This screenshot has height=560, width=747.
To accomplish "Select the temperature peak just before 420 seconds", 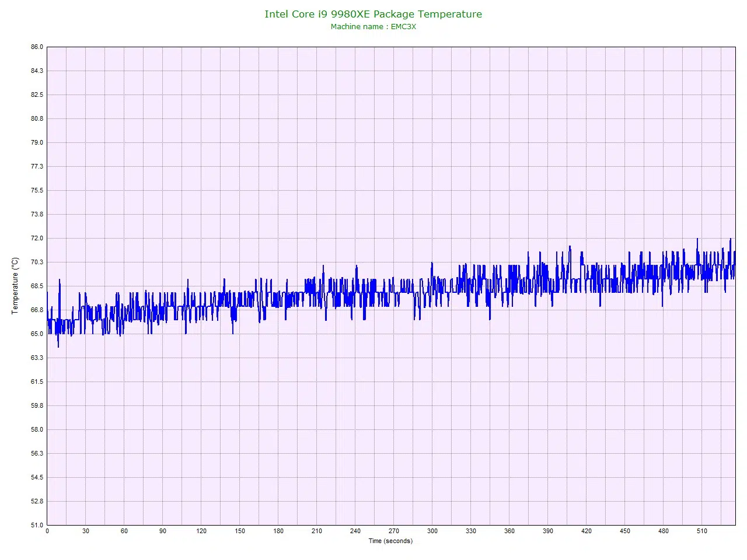I will (570, 247).
